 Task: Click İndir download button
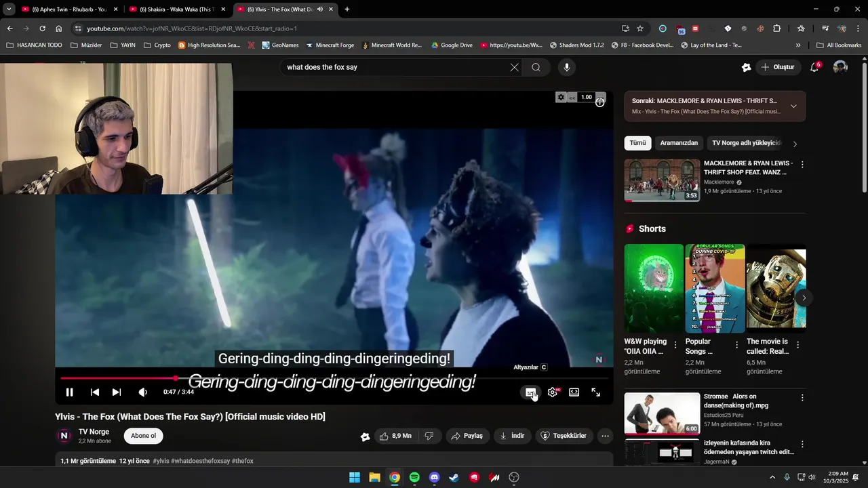[x=512, y=436]
